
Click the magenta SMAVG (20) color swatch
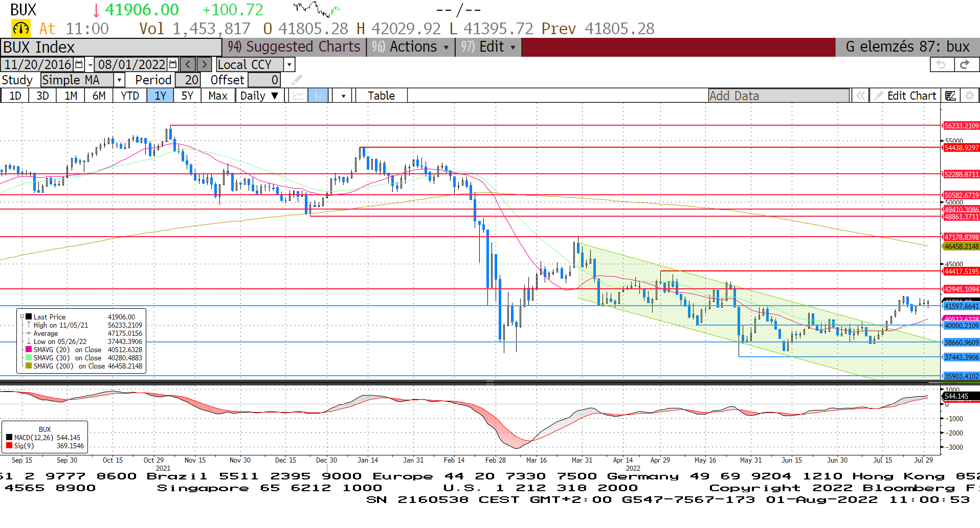click(29, 350)
